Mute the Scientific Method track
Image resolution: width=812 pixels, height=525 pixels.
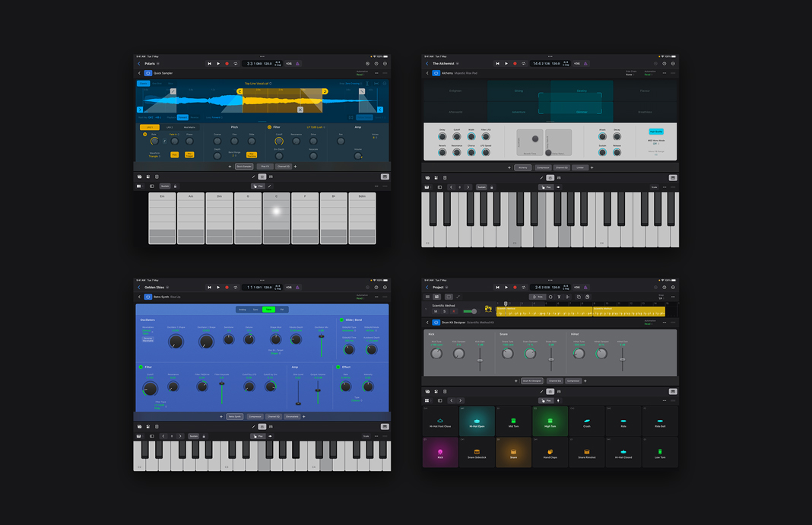click(436, 311)
